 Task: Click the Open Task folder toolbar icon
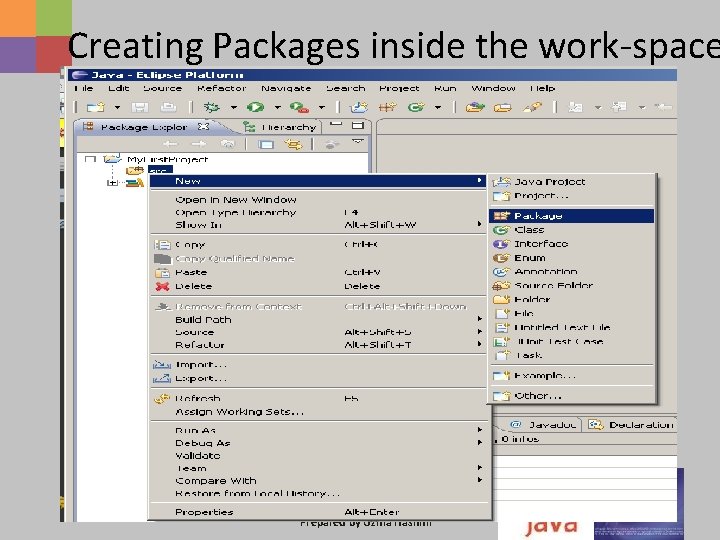point(503,107)
